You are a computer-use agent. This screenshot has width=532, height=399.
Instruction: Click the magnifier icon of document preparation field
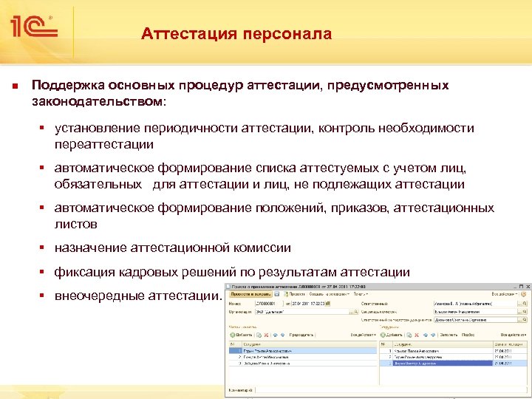tap(525, 320)
